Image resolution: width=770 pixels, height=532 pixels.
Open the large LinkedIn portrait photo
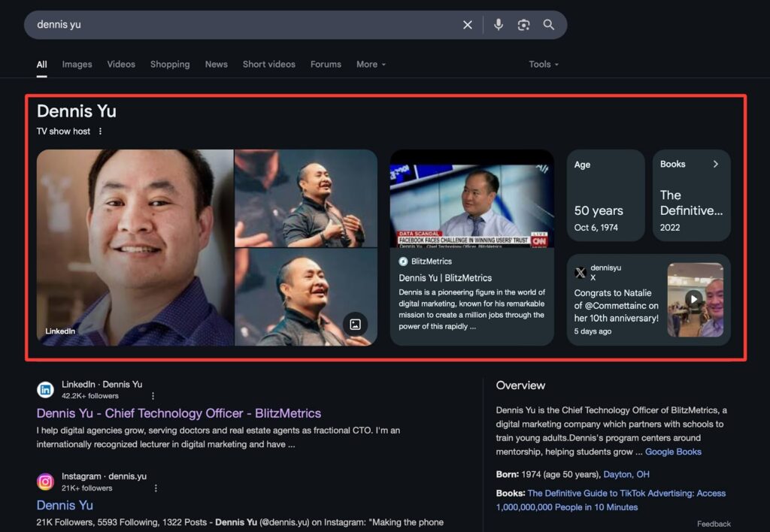135,247
